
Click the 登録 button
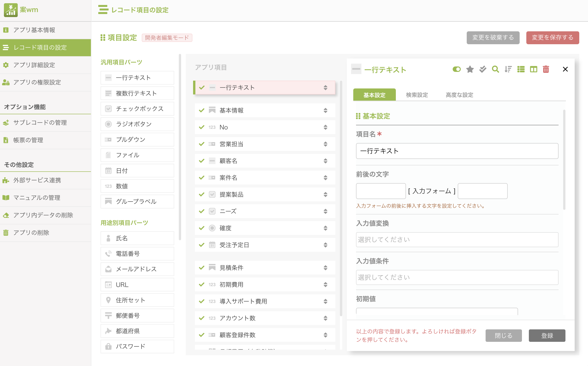coord(547,336)
